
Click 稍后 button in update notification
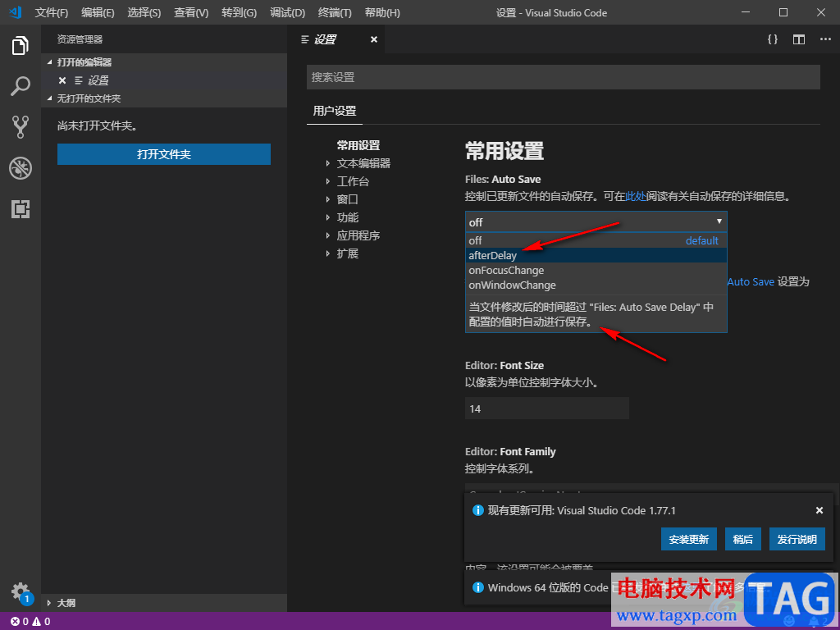(742, 539)
